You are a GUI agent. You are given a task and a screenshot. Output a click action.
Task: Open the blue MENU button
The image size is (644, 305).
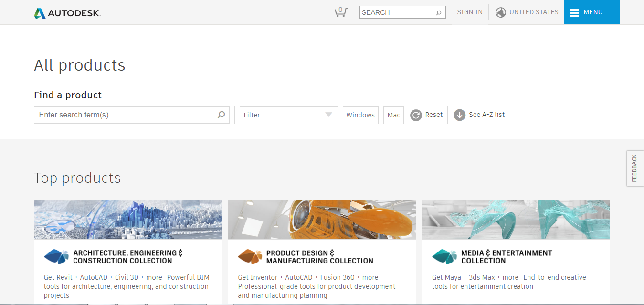(592, 12)
